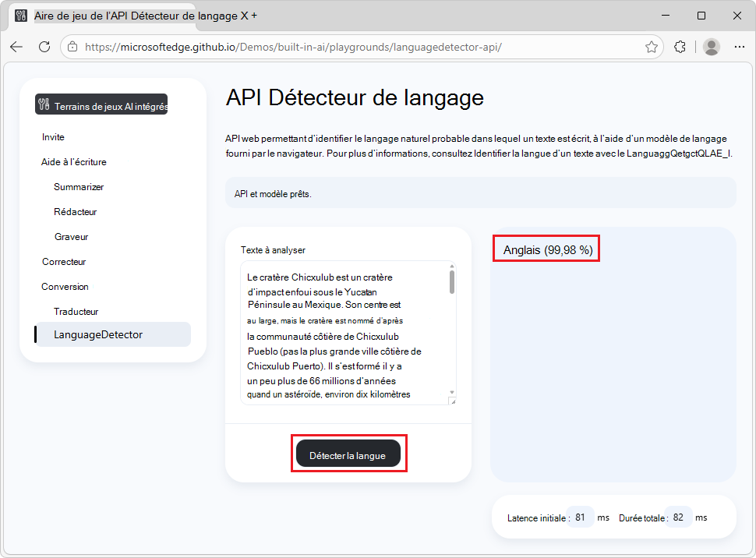
Task: Select LanguageDetector sidebar item
Action: tap(113, 334)
